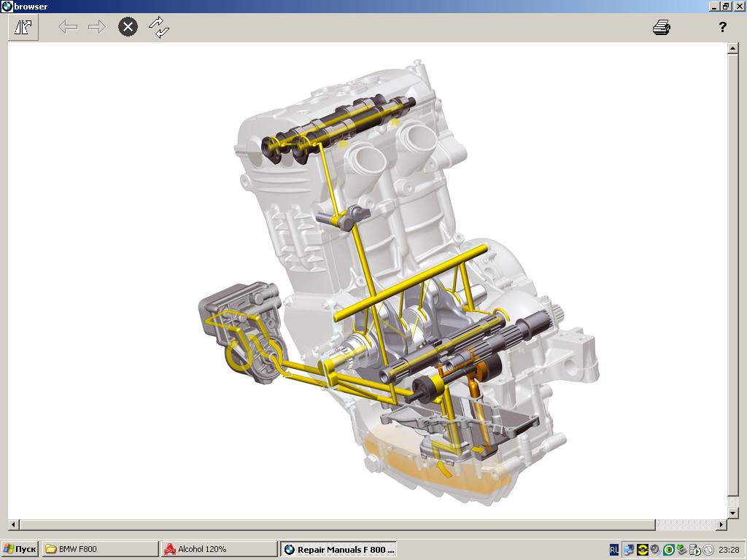
Task: Go back with the left arrow button
Action: (x=68, y=27)
